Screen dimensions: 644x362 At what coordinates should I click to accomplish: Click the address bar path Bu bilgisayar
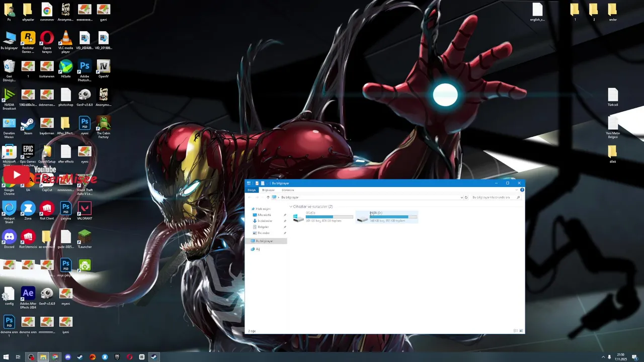tap(290, 197)
